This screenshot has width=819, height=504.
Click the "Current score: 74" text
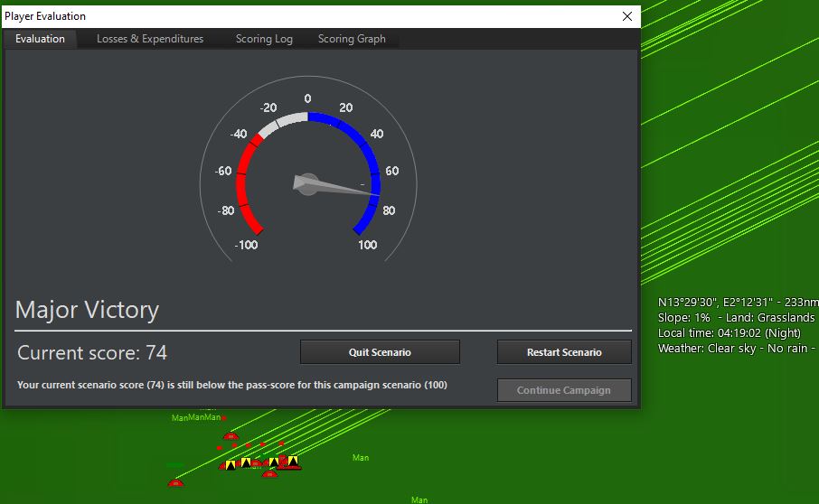pos(92,352)
